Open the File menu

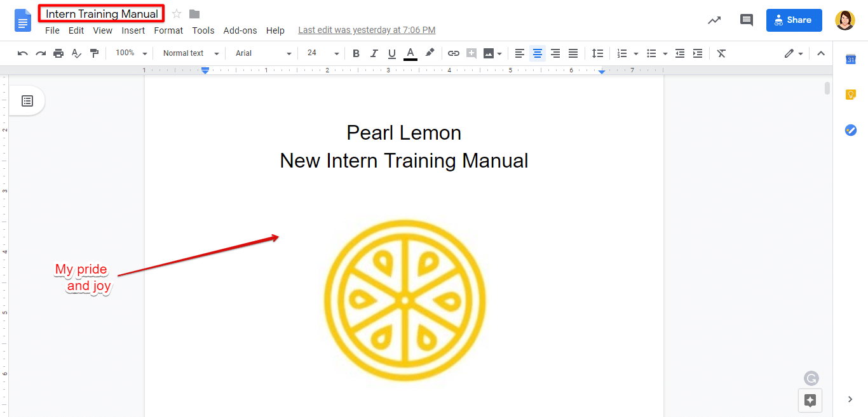coord(52,30)
